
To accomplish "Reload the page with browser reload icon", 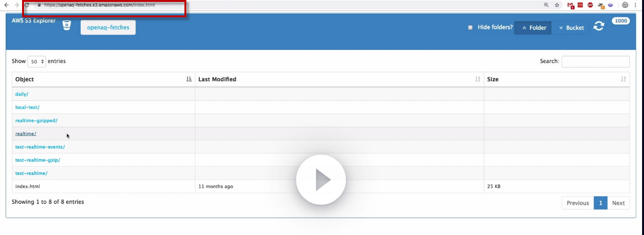I will (27, 5).
